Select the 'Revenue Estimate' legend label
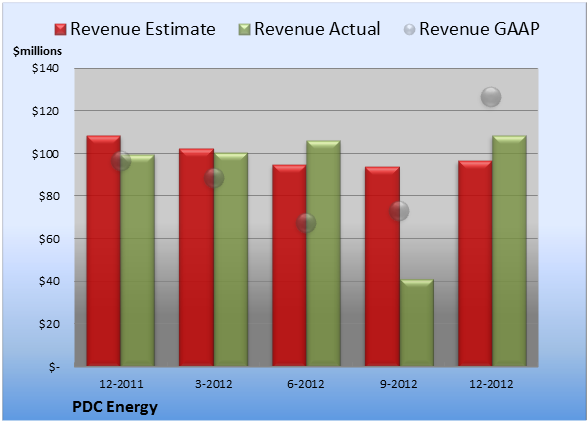 click(x=143, y=29)
